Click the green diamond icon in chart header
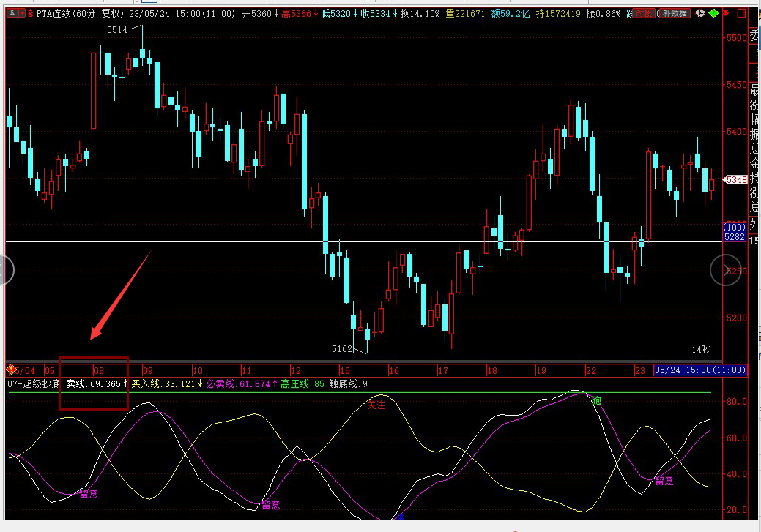Viewport: 761px width, 532px height. 713,14
